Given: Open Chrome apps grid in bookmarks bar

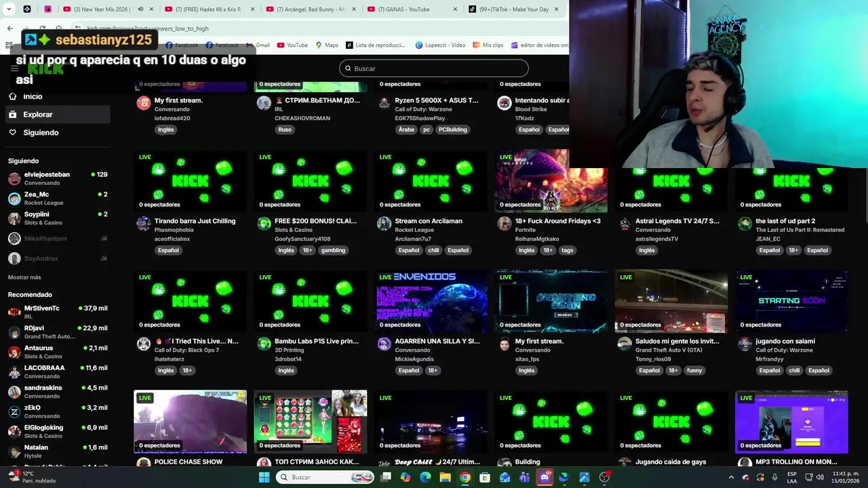Looking at the screenshot, I should pyautogui.click(x=9, y=45).
